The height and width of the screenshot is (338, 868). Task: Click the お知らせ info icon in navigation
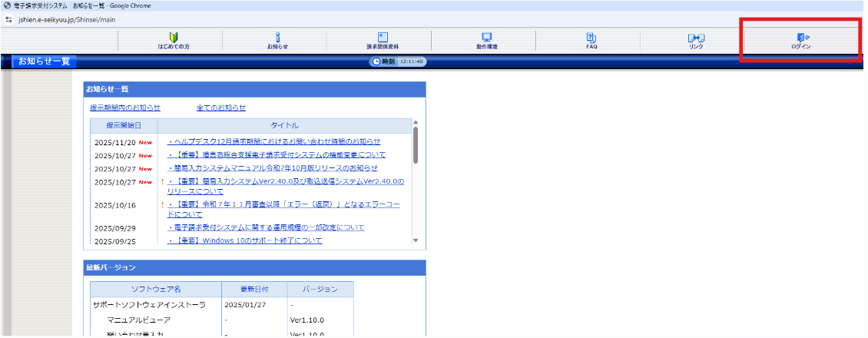click(x=277, y=38)
